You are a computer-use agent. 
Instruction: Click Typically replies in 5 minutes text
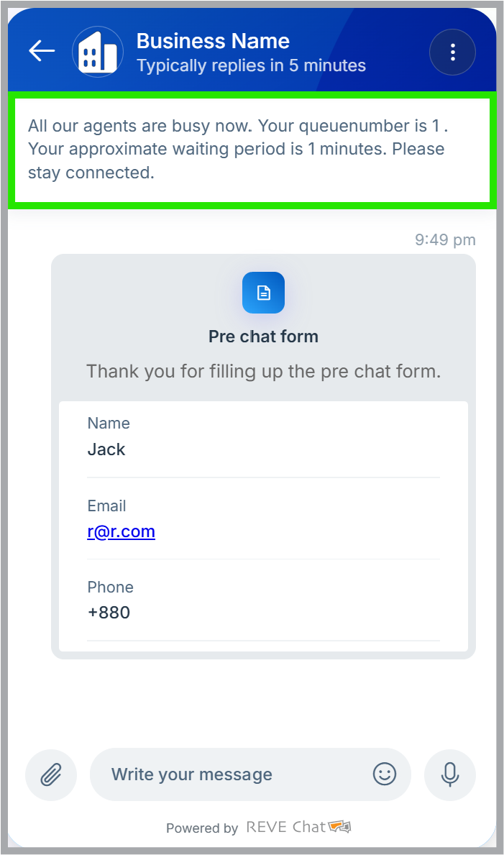tap(251, 65)
